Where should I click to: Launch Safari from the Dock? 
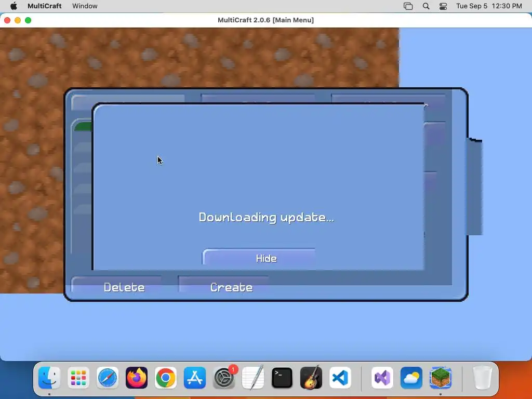(x=108, y=378)
